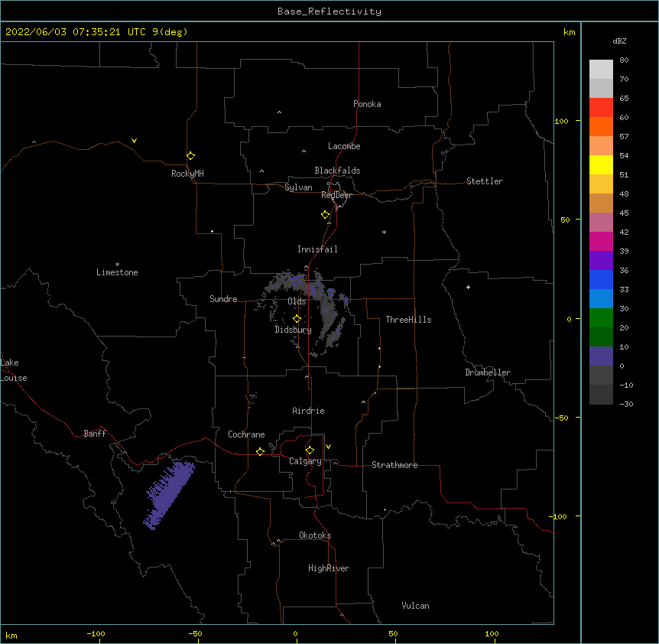This screenshot has height=644, width=659.
Task: Select the 45 value on dBZ legend
Action: pyautogui.click(x=624, y=213)
